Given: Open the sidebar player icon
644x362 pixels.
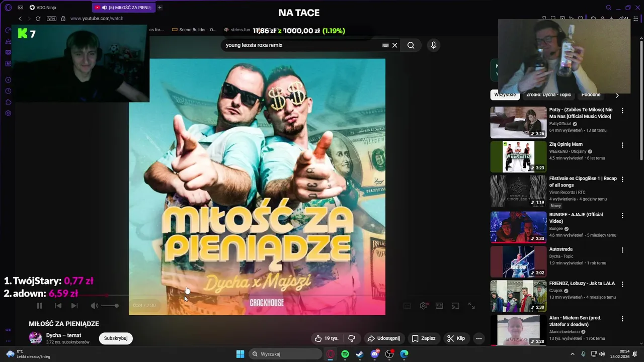Looking at the screenshot, I should pyautogui.click(x=8, y=80).
